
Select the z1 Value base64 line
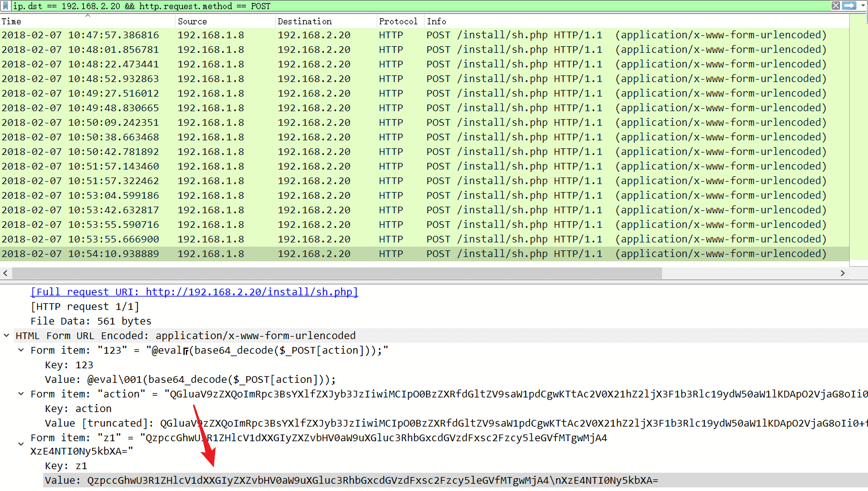tap(455, 481)
